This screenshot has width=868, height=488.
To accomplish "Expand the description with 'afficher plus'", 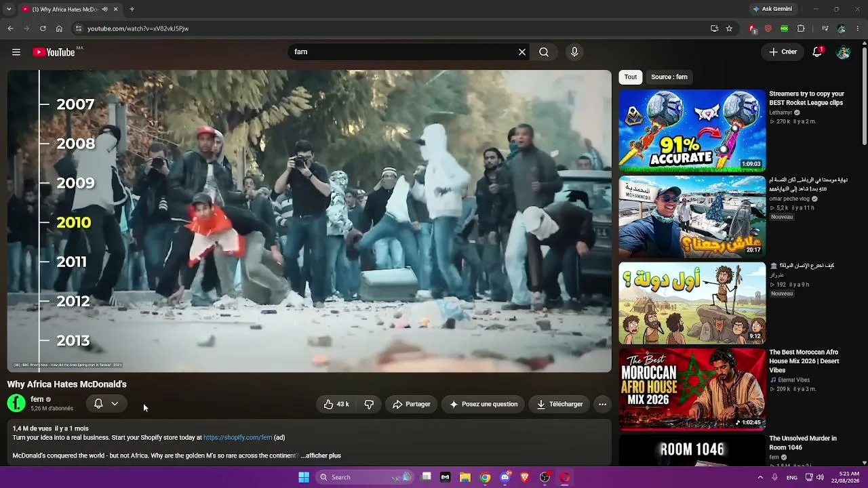I will pos(321,455).
